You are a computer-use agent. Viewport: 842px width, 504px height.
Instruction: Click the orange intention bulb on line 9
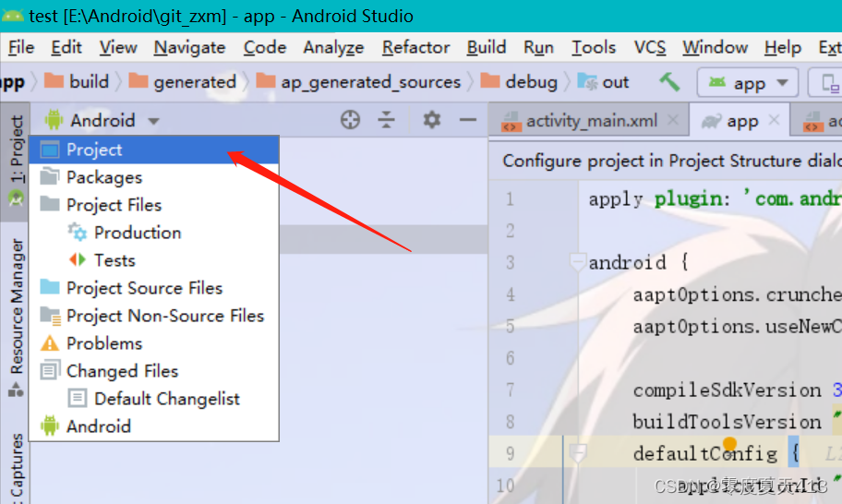coord(729,443)
